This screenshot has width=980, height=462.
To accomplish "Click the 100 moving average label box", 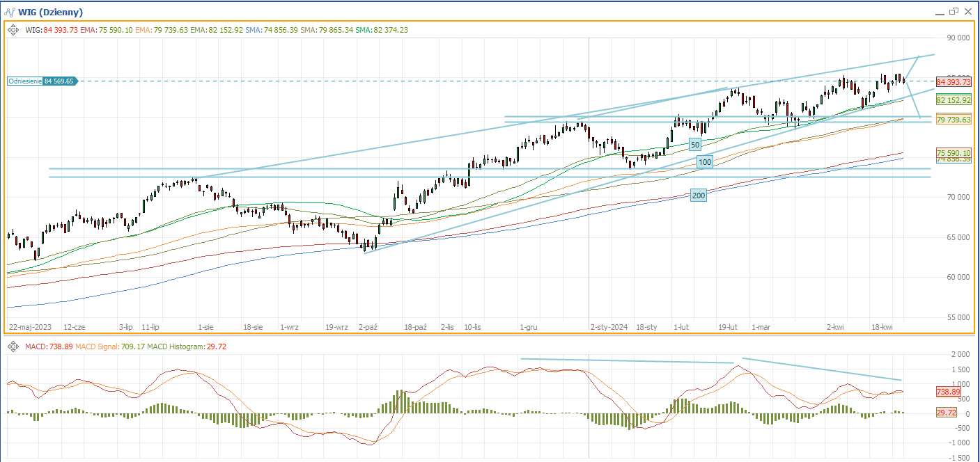I will point(705,162).
